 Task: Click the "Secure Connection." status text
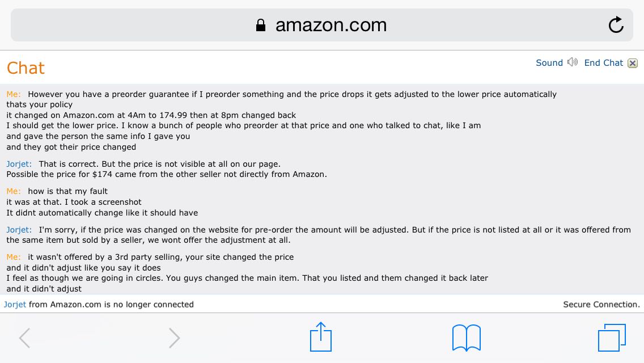601,305
